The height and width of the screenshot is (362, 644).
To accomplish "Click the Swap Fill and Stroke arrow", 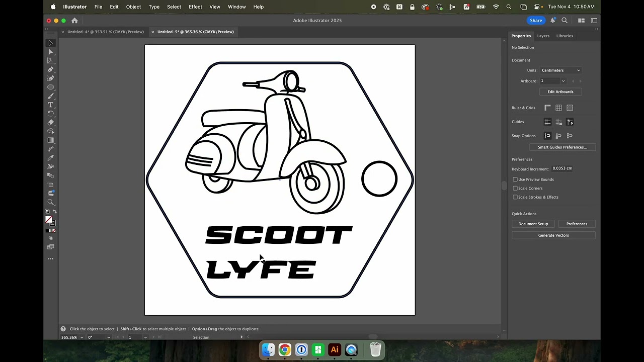I will 55,211.
